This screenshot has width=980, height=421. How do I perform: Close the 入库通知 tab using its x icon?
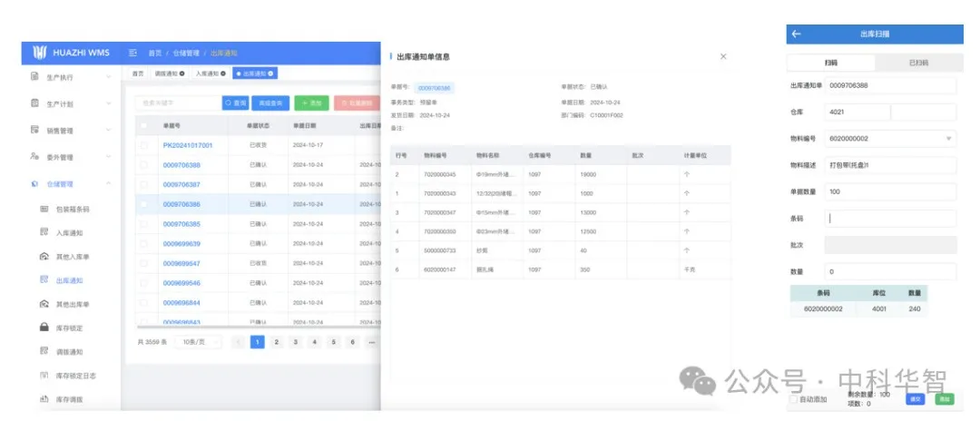point(223,73)
